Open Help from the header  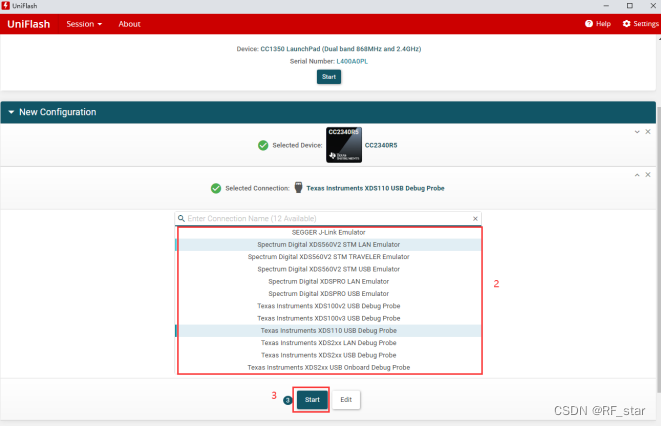point(598,24)
